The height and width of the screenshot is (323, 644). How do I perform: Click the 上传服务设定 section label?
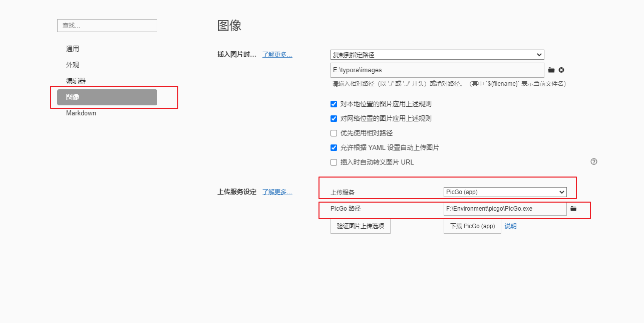point(237,192)
